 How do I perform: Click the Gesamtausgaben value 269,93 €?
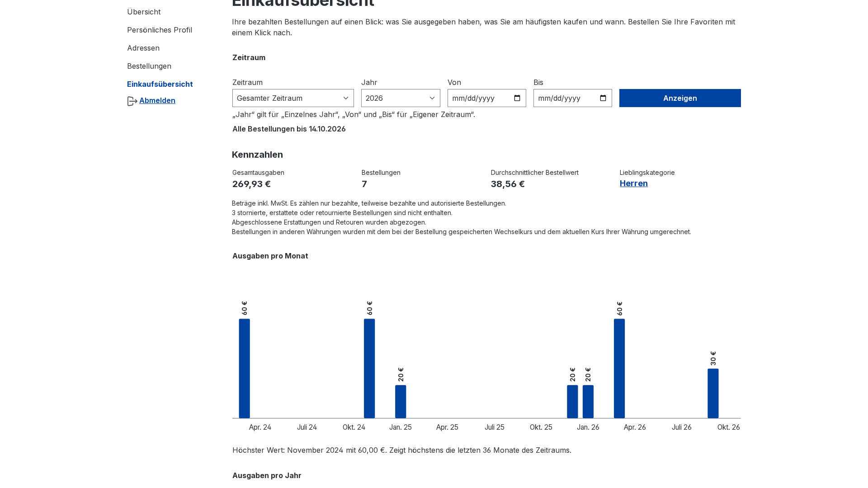click(251, 184)
